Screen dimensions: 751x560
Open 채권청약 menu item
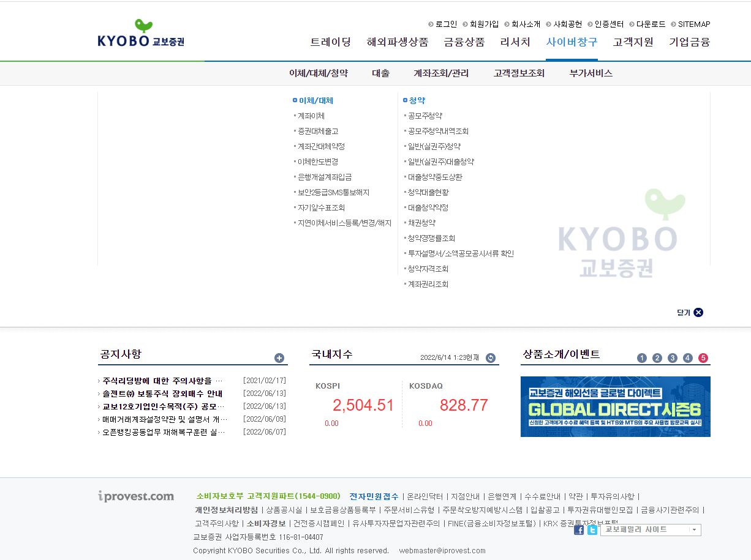[421, 223]
